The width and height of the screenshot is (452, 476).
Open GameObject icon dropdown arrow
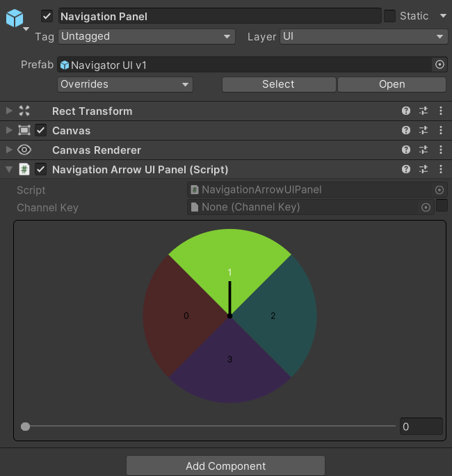tap(26, 29)
